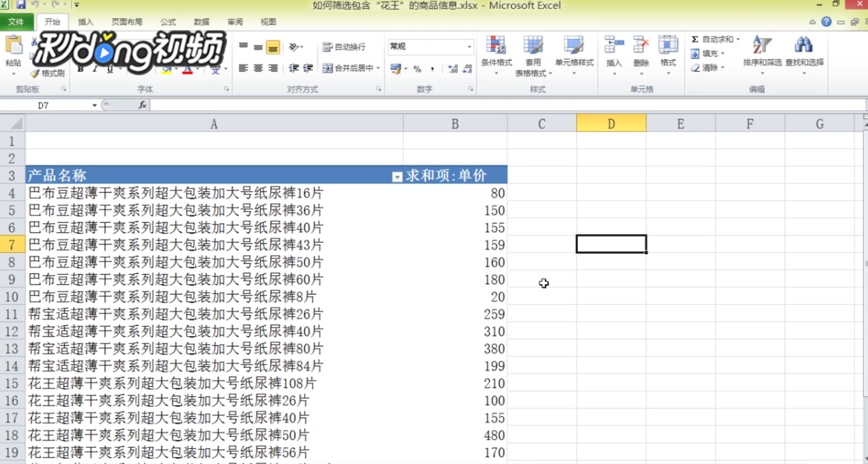Click the Paste clipboard icon
Viewport: 868px width, 464px height.
coord(13,46)
